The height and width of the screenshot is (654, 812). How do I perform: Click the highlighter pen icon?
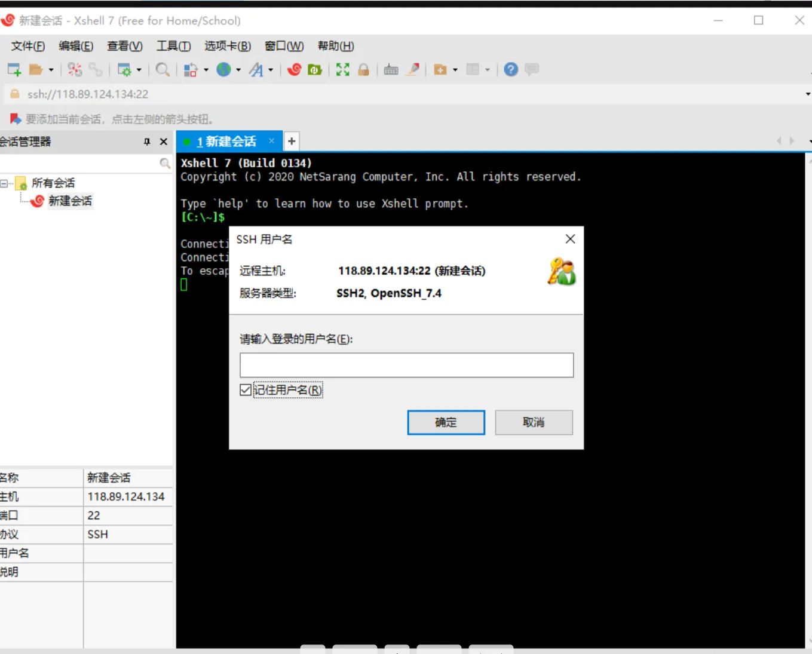tap(412, 70)
